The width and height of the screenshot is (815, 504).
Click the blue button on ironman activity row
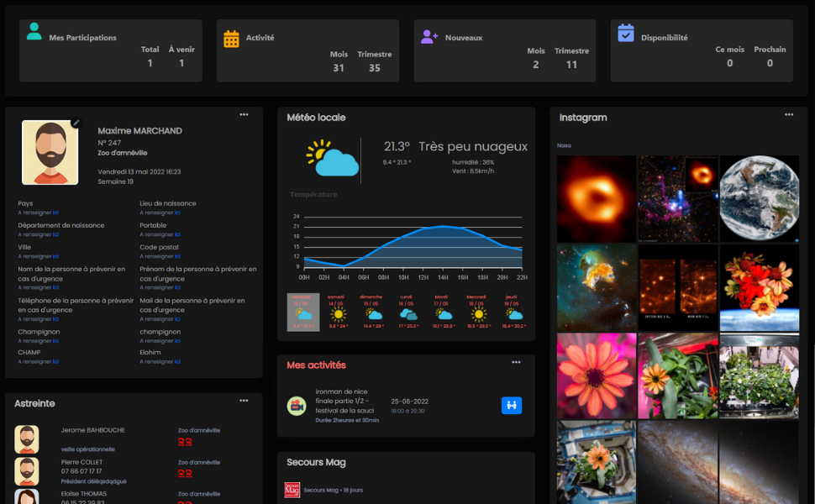coord(512,405)
